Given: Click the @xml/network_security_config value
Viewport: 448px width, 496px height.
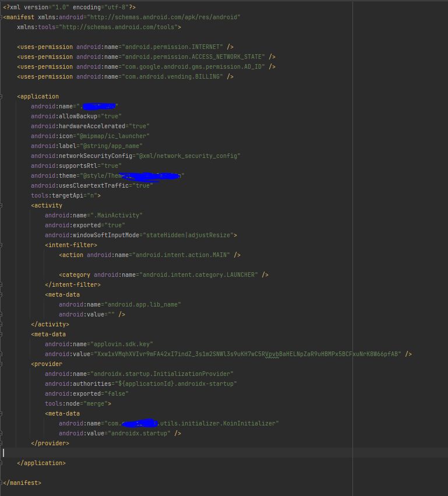Looking at the screenshot, I should (x=188, y=156).
